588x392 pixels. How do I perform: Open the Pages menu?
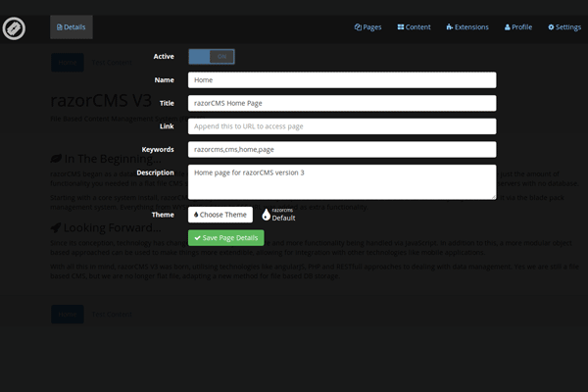coord(367,27)
